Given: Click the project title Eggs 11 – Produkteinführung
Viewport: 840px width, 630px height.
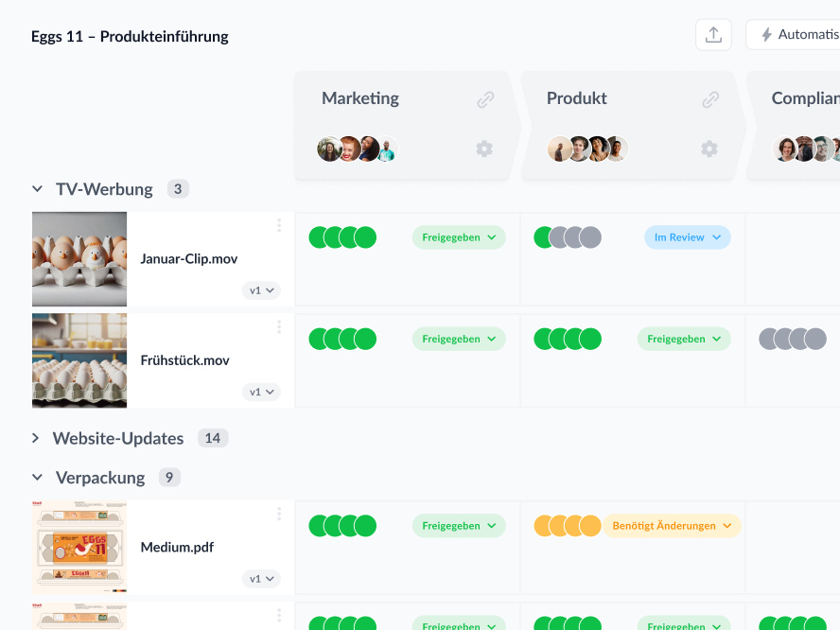Looking at the screenshot, I should coord(129,36).
